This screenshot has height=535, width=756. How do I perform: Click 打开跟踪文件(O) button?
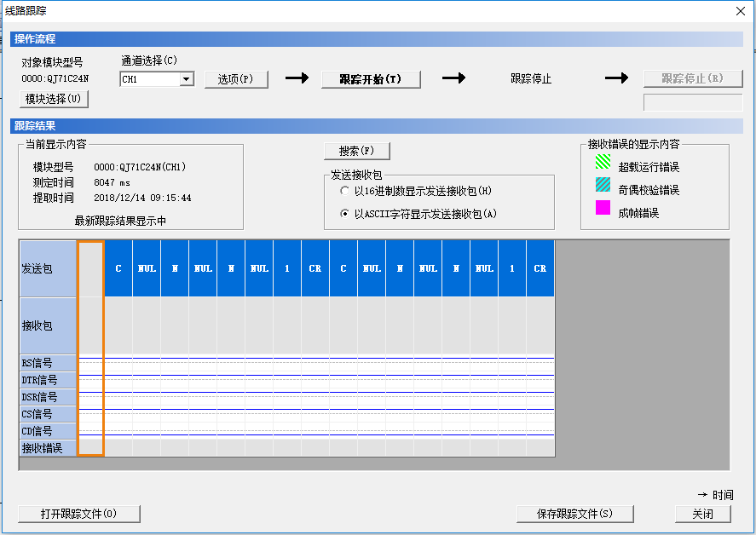(78, 514)
